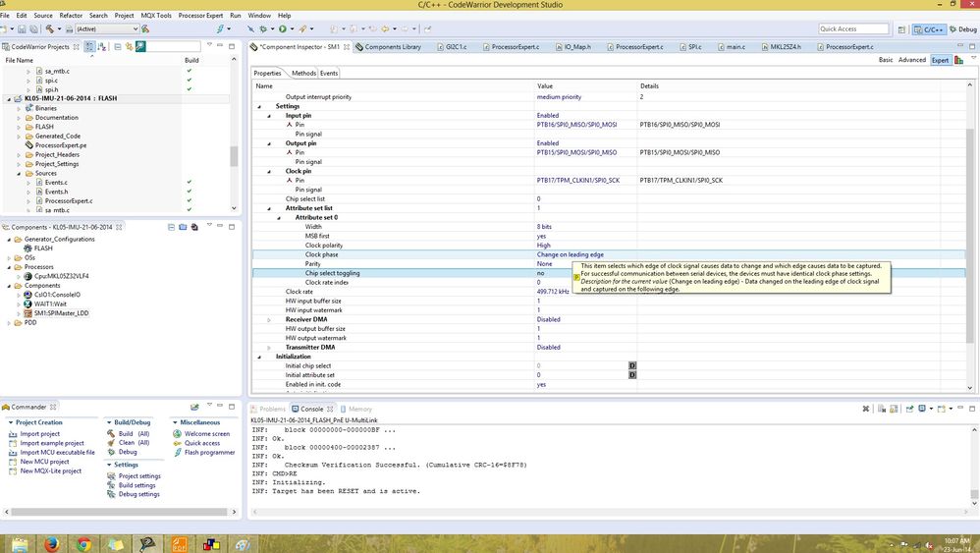
Task: Expand the Receiver DMA property
Action: pyautogui.click(x=269, y=319)
